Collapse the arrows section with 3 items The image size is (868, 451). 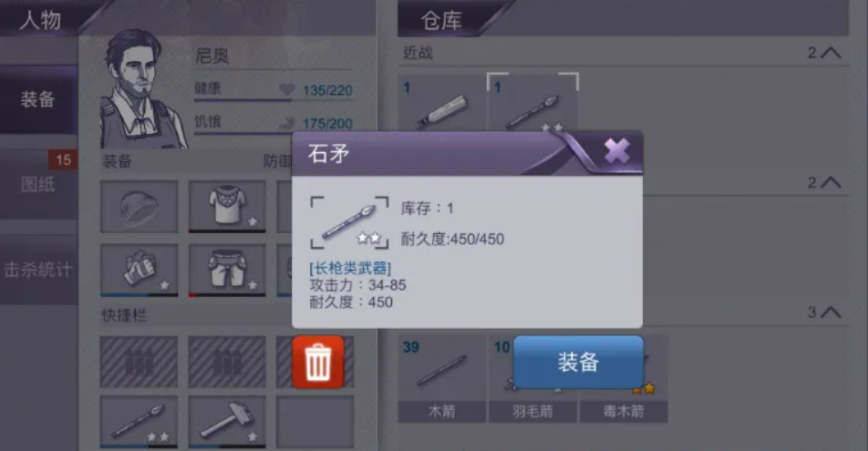(831, 313)
